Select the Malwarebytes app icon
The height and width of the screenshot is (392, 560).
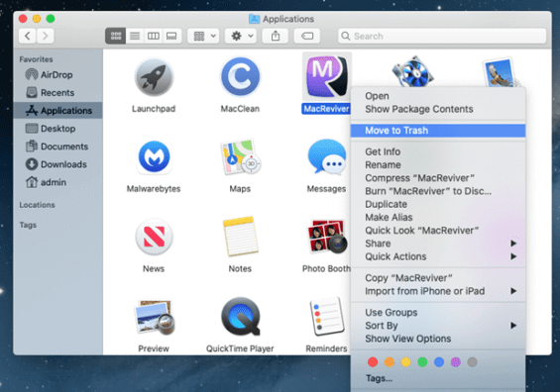(154, 157)
